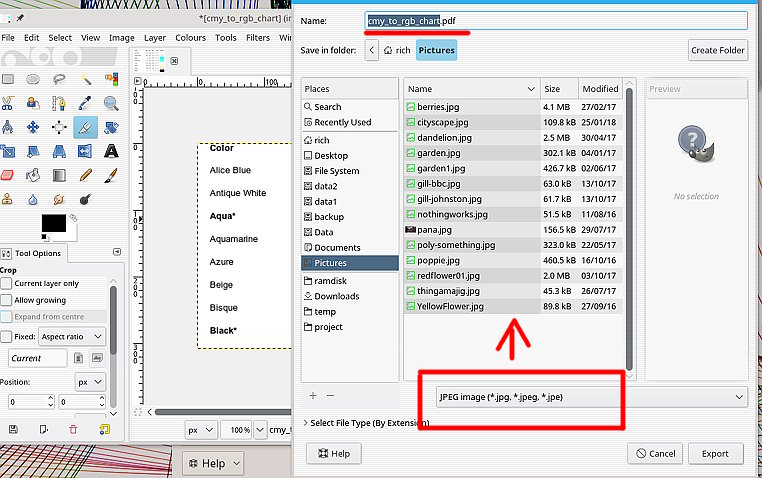The image size is (762, 478).
Task: Click the Help button in export dialog
Action: pyautogui.click(x=334, y=454)
